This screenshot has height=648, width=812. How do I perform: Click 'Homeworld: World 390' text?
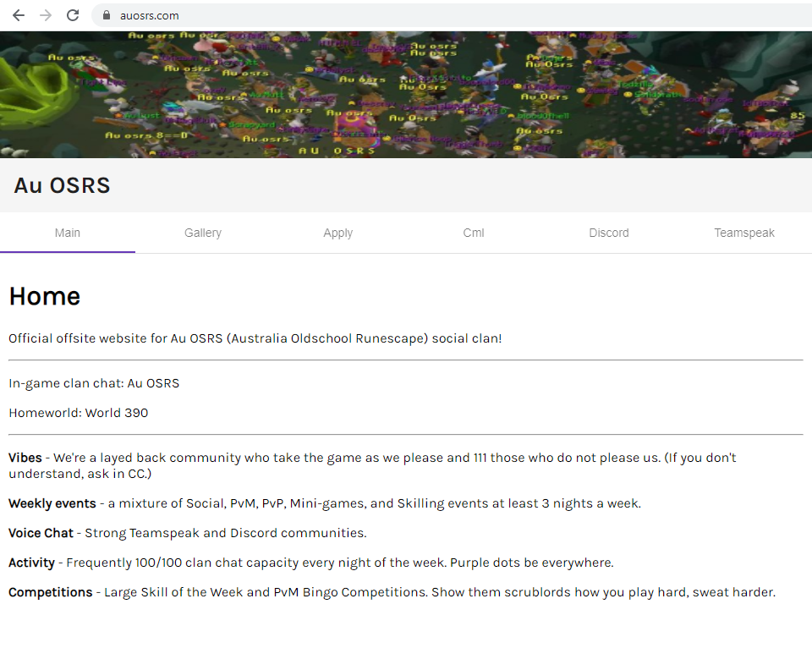(x=78, y=413)
